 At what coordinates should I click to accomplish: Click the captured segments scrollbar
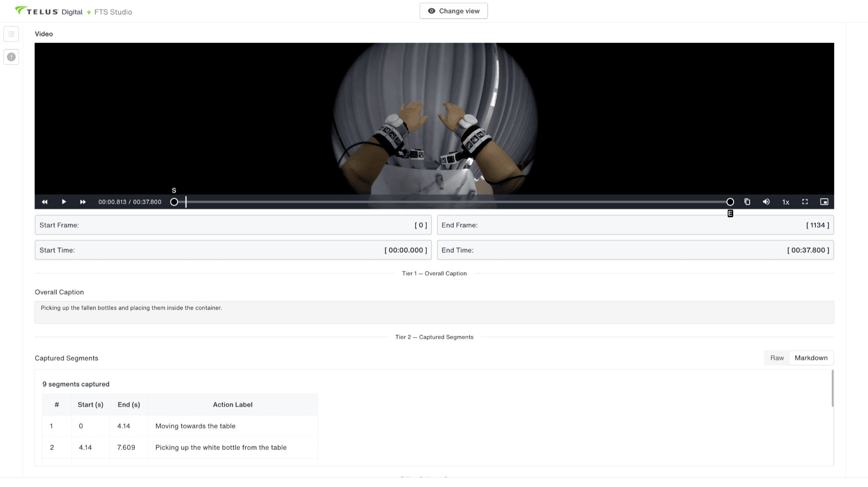tap(832, 388)
